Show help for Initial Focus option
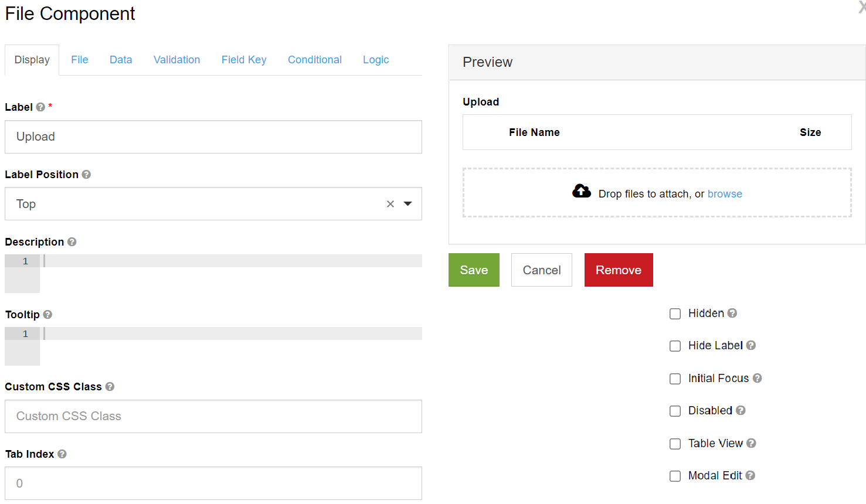 pyautogui.click(x=758, y=379)
